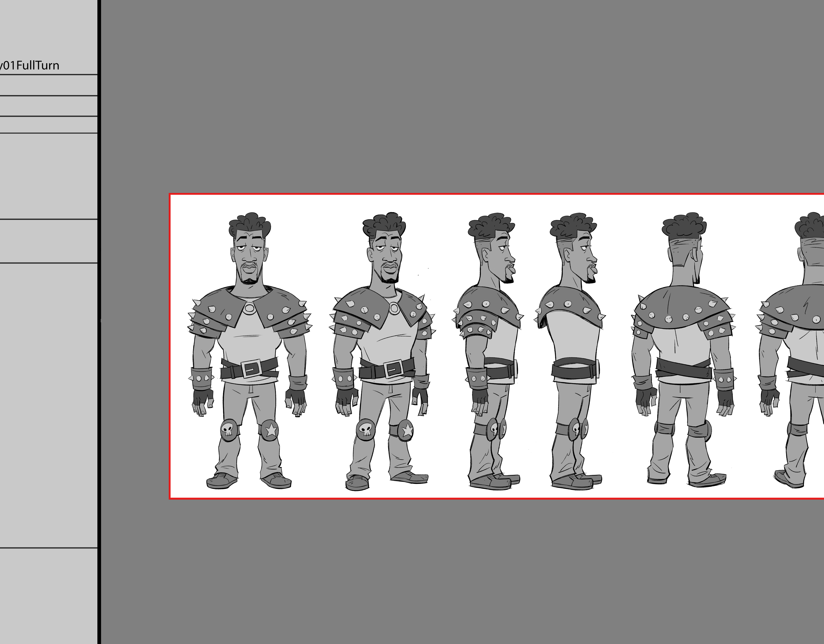The height and width of the screenshot is (644, 824).
Task: Click the bottom empty cell of left panel
Action: 48,596
